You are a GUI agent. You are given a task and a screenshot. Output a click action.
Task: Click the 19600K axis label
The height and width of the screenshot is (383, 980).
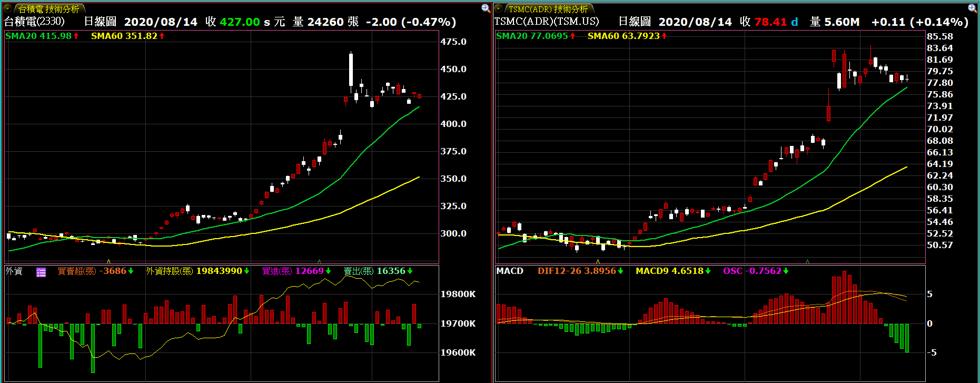pos(458,352)
